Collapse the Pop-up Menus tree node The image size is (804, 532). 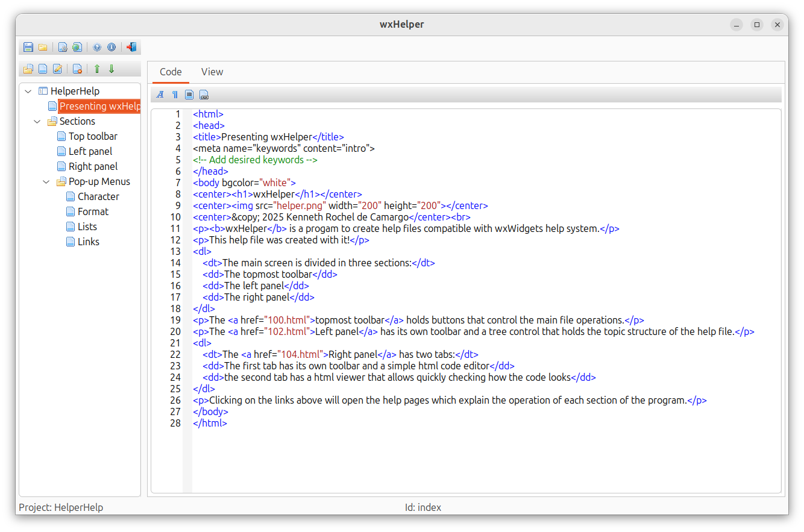tap(46, 181)
